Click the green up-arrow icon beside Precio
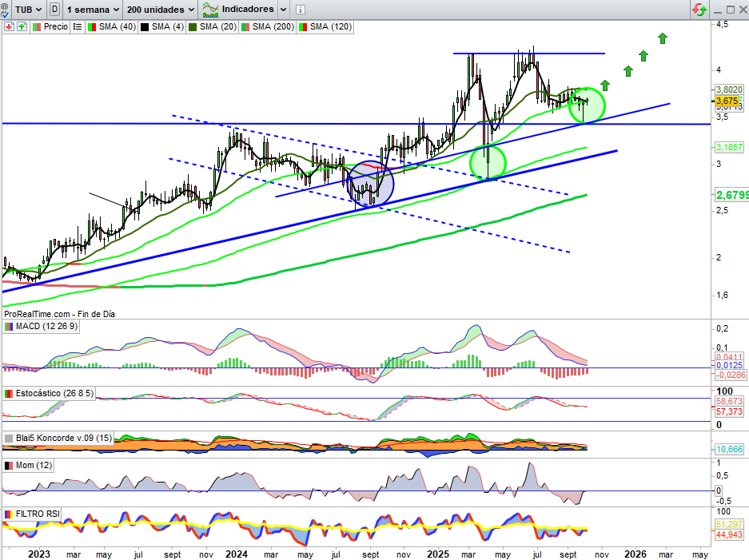749x560 pixels. [21, 26]
